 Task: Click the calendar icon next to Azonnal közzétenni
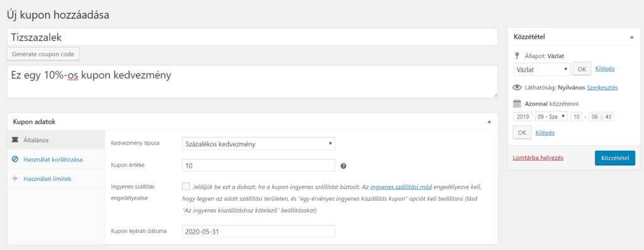coord(517,104)
